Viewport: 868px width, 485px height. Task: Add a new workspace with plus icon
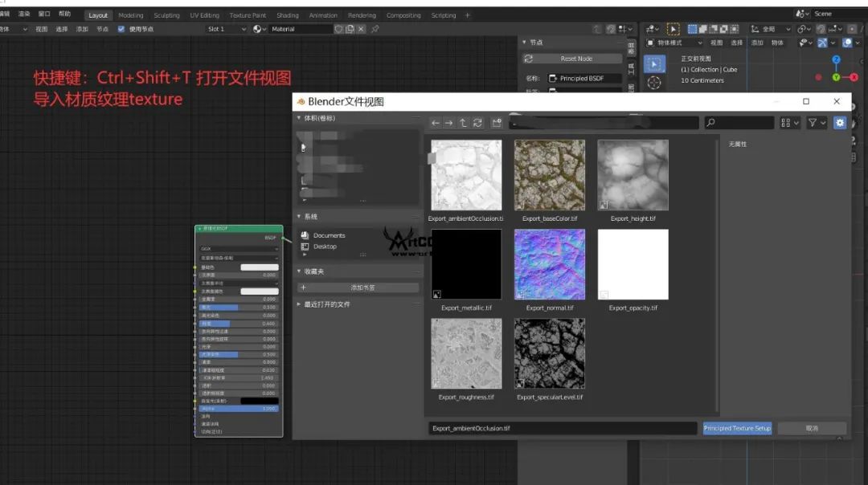click(467, 15)
